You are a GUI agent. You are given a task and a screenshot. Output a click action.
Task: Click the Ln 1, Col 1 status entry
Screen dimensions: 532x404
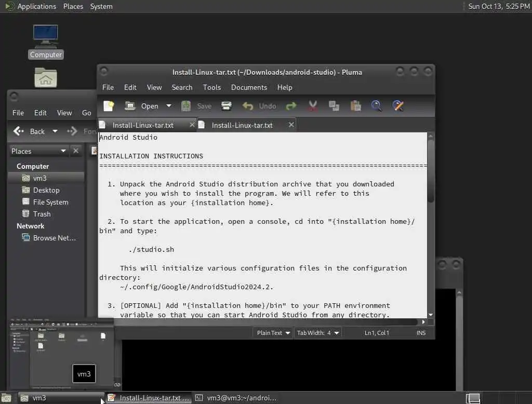pos(377,333)
